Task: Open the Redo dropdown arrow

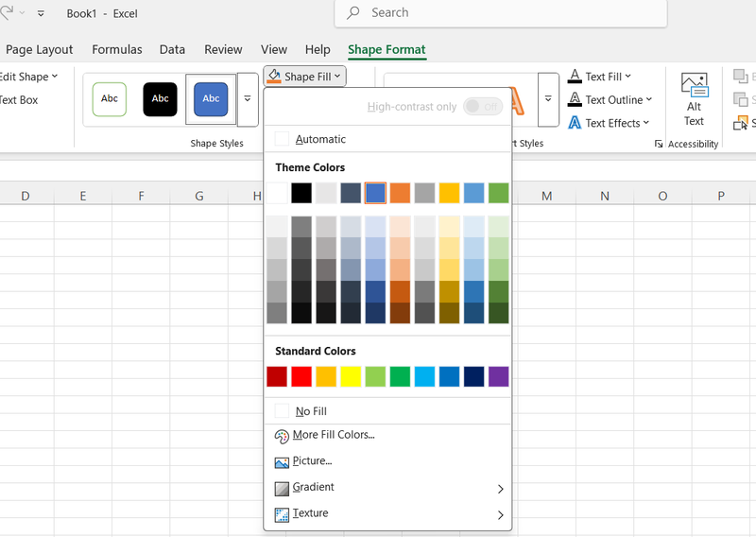Action: 22,13
